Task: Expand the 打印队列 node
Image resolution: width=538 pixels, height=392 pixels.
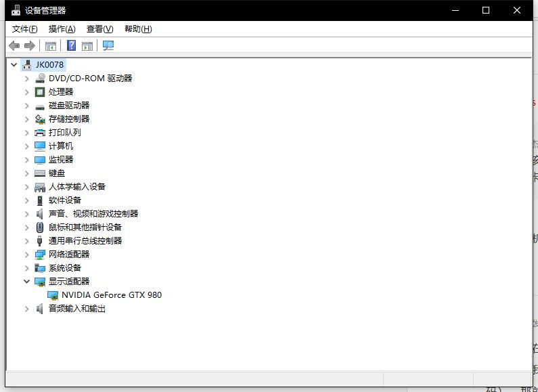Action: tap(27, 133)
